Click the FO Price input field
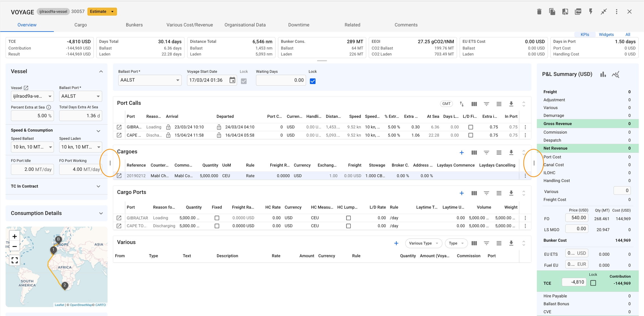 tap(576, 217)
